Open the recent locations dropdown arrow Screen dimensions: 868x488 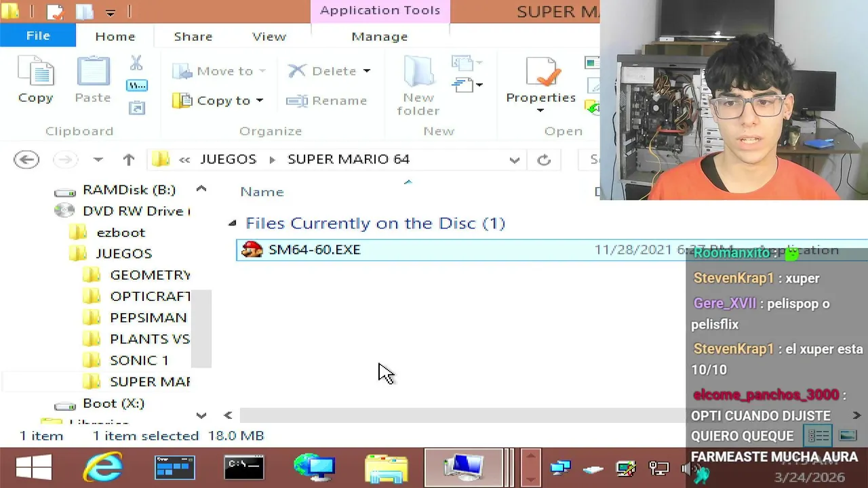tap(98, 159)
